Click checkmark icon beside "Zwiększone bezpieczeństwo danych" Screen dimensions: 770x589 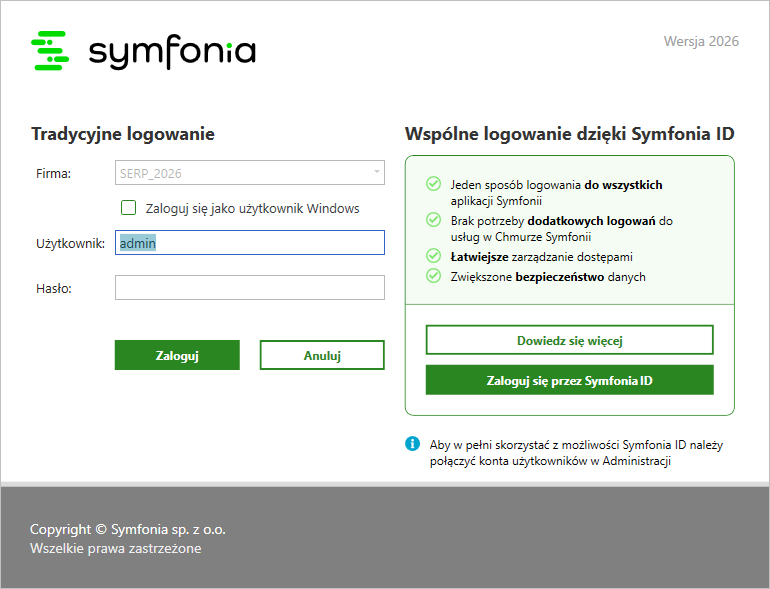433,275
